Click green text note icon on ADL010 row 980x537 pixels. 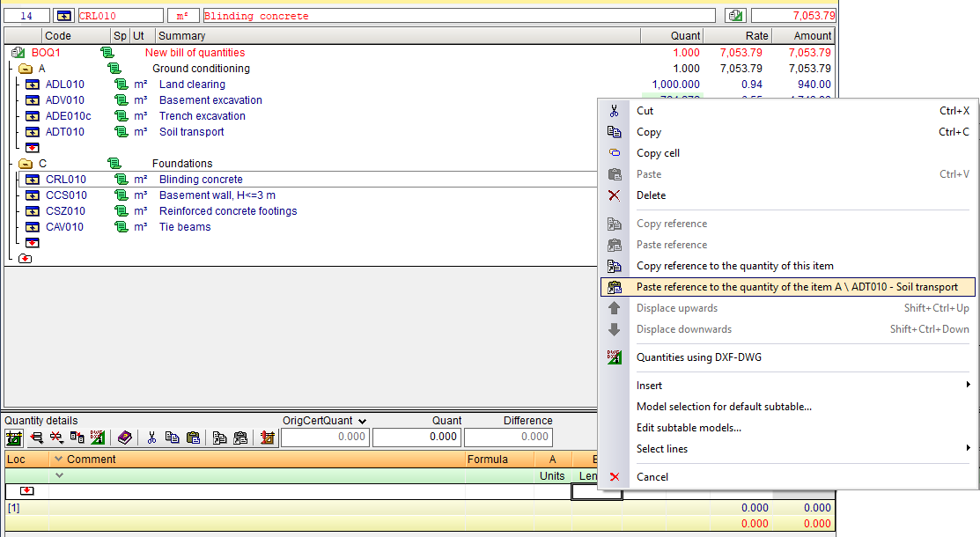tap(122, 85)
